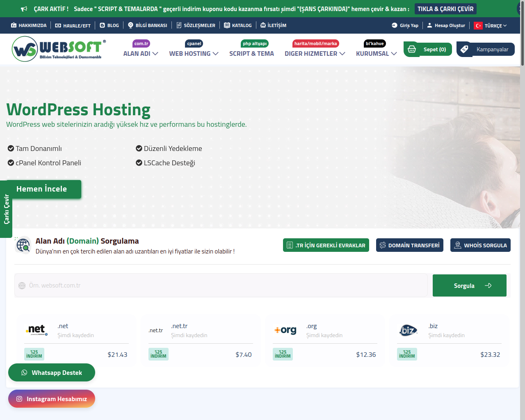Viewport: 525px width, 420px height.
Task: Click the Domain Transferi button
Action: click(410, 245)
